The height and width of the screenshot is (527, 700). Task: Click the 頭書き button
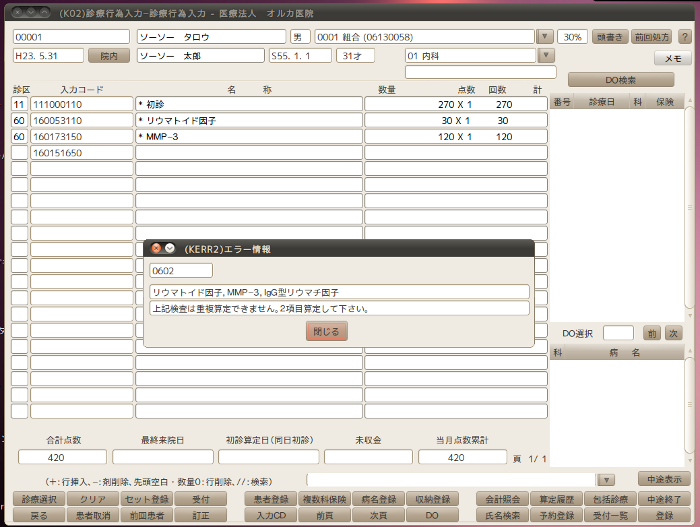(610, 37)
